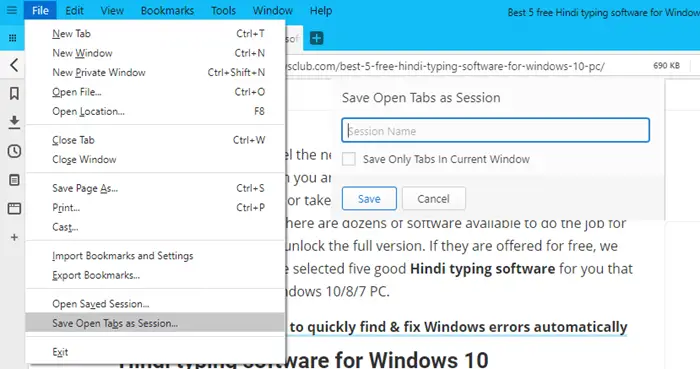Add a web panel with plus icon

tap(14, 237)
